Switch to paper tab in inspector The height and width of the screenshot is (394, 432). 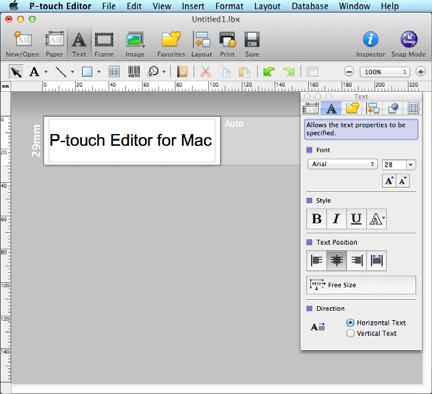310,108
